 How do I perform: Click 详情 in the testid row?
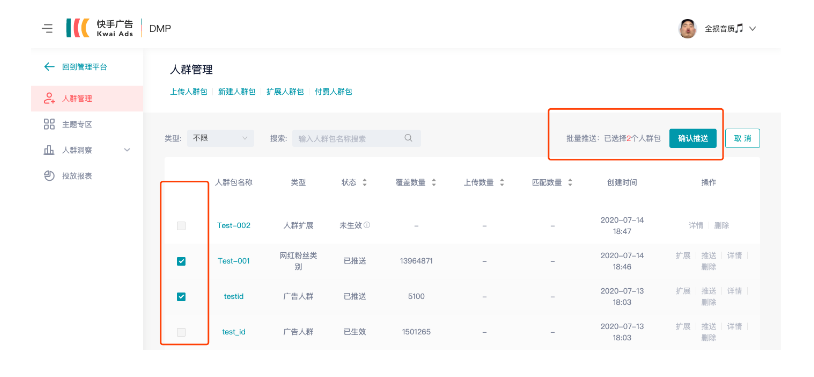point(735,291)
